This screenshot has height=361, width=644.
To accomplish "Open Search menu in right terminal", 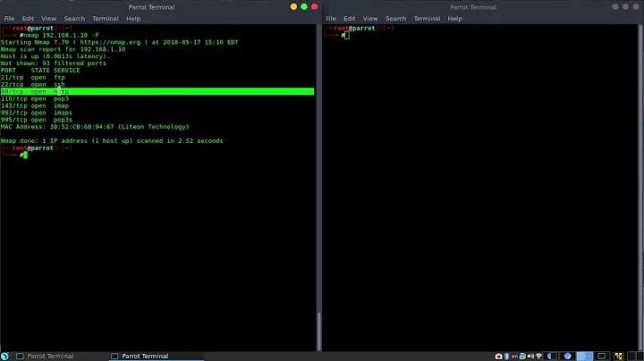I will click(396, 19).
